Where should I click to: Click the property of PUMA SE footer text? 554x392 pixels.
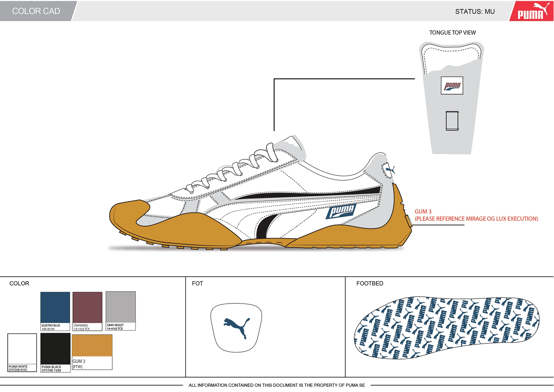pyautogui.click(x=277, y=385)
